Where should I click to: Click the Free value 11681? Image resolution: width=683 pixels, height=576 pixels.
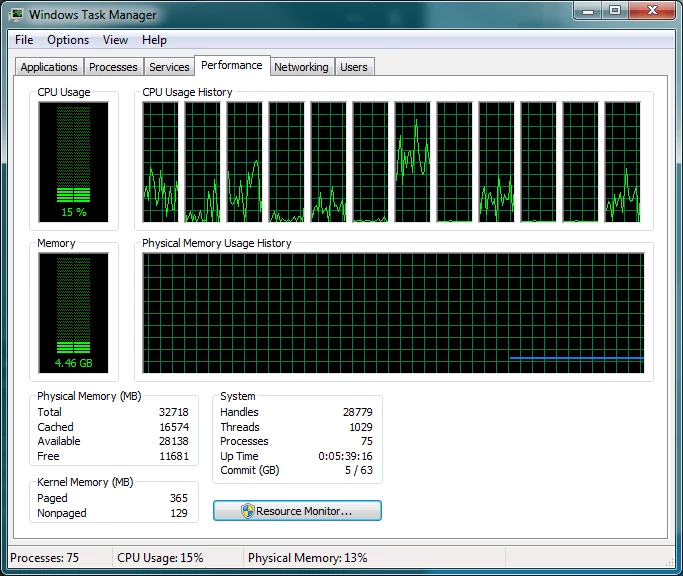(x=174, y=456)
